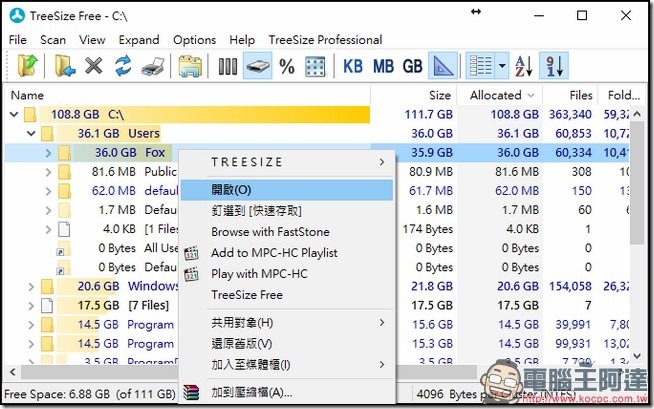Image resolution: width=654 pixels, height=409 pixels.
Task: Choose Browse with FastStone
Action: (287, 232)
